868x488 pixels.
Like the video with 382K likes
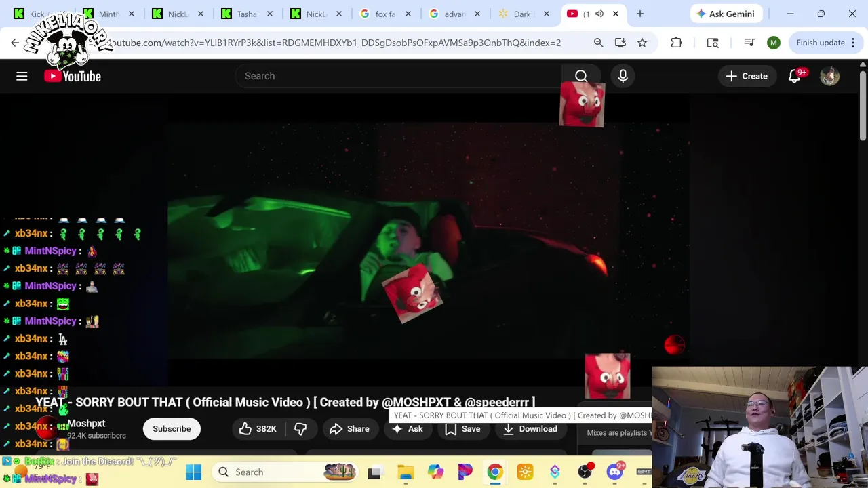coord(258,429)
